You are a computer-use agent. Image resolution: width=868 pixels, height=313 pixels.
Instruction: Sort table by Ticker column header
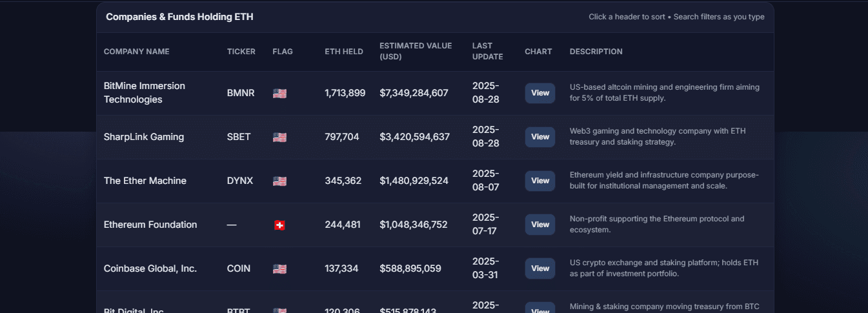point(241,52)
